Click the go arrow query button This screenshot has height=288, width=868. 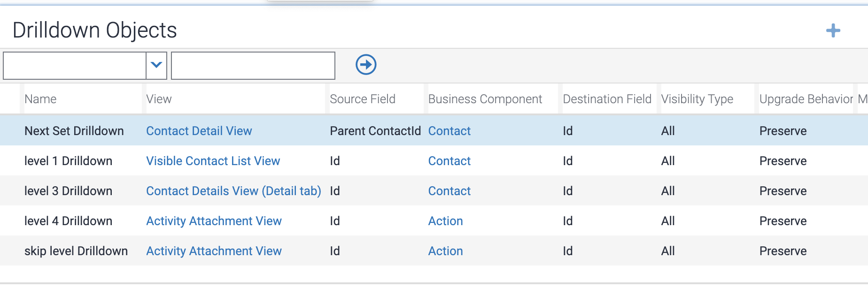[366, 65]
